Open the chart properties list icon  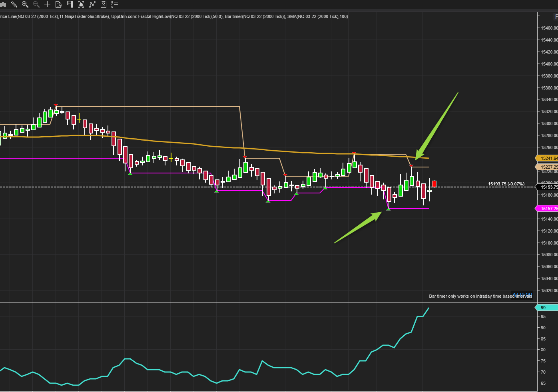[x=115, y=4]
